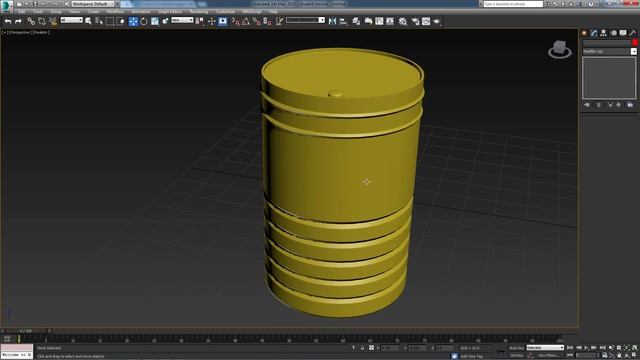Click the Mirror tool icon
This screenshot has width=640, height=360.
tap(333, 21)
